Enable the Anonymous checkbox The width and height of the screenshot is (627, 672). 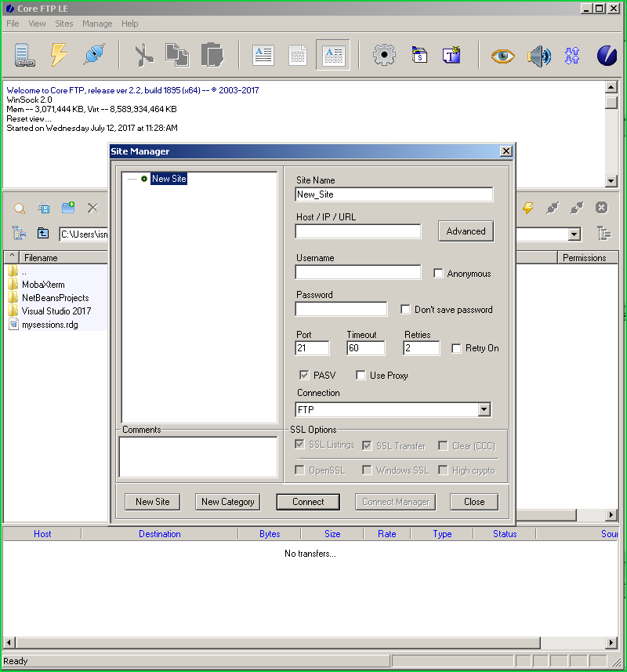coord(438,273)
